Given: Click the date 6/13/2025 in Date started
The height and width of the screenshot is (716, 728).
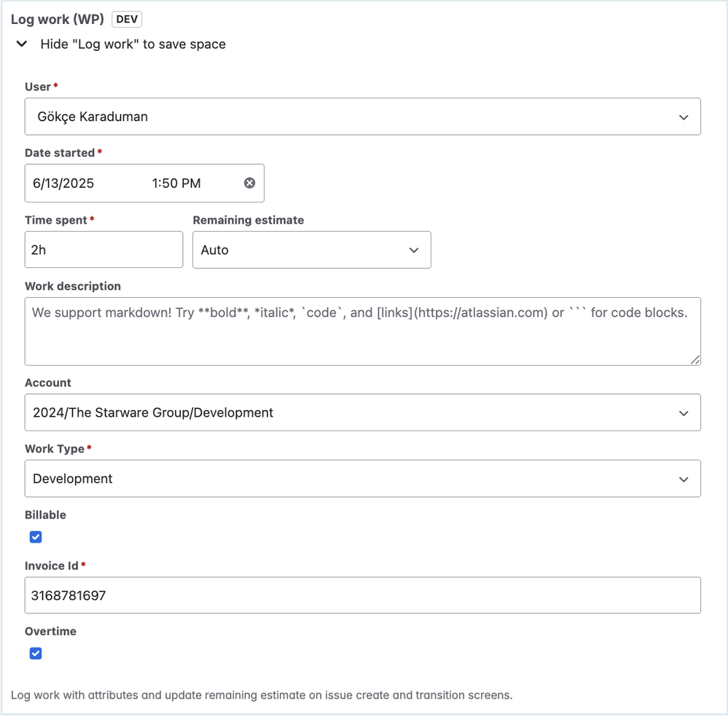Looking at the screenshot, I should 63,184.
